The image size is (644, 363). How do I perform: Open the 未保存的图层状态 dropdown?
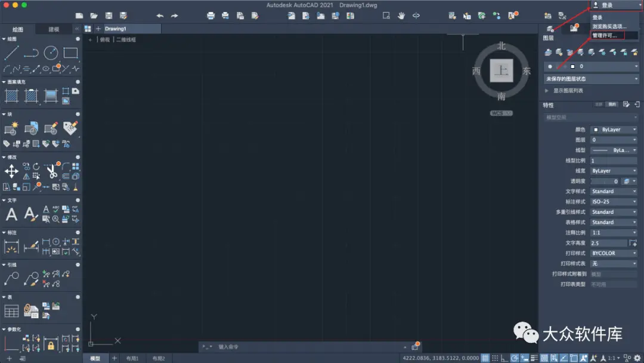tap(592, 79)
